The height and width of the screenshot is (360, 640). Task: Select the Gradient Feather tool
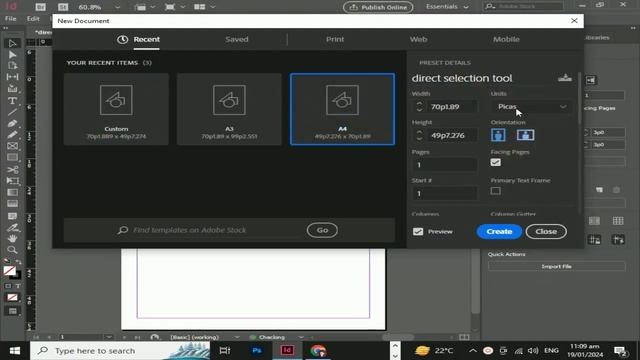(x=12, y=204)
